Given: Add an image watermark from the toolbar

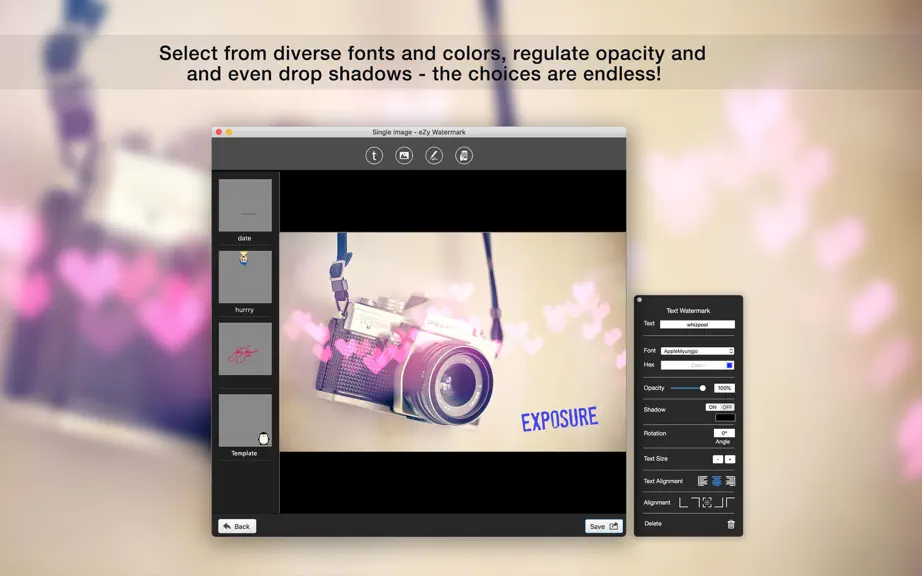Looking at the screenshot, I should pyautogui.click(x=404, y=156).
